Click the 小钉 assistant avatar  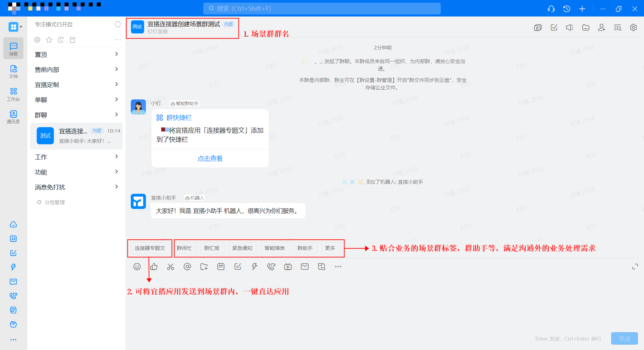click(138, 107)
